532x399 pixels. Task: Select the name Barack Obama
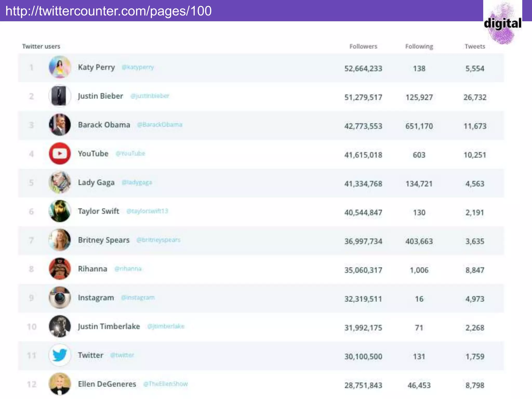[104, 125]
